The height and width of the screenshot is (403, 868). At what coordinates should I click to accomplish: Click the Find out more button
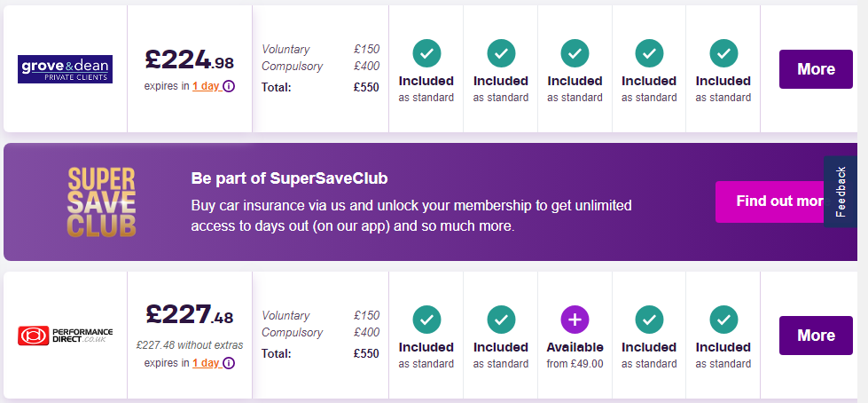click(772, 201)
